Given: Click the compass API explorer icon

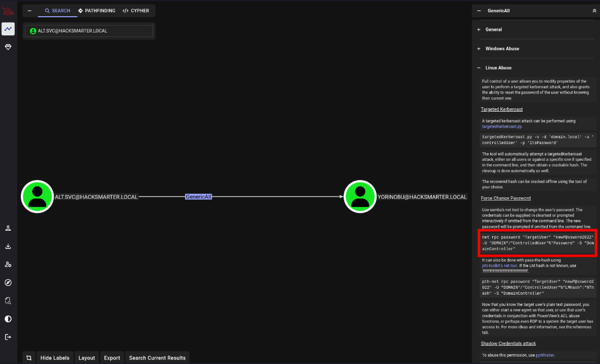Looking at the screenshot, I should (8, 282).
